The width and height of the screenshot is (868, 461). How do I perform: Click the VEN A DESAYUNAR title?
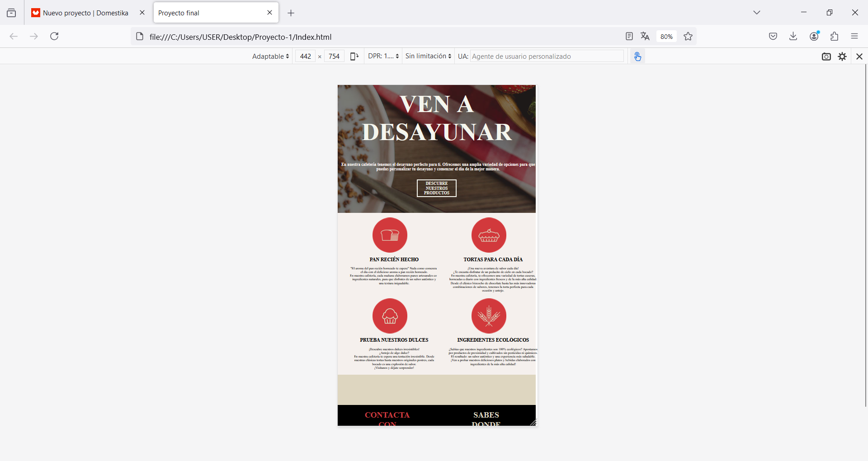[x=437, y=118]
